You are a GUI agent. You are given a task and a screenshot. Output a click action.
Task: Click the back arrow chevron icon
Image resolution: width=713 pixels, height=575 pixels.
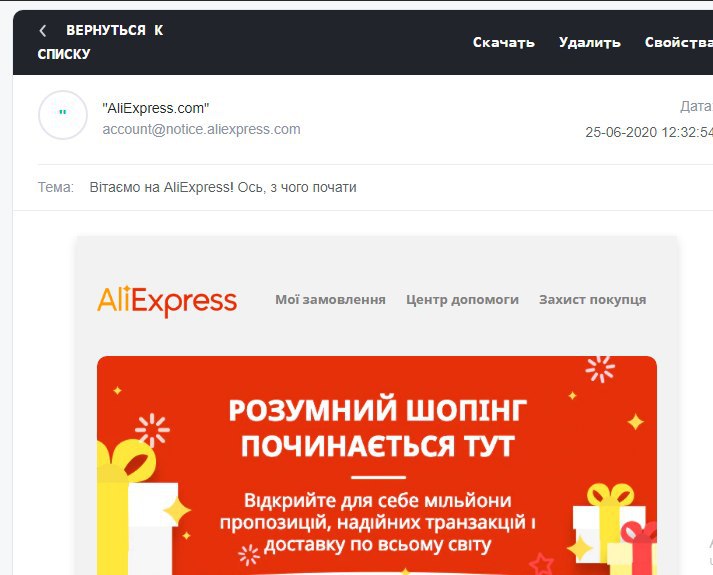tap(43, 30)
